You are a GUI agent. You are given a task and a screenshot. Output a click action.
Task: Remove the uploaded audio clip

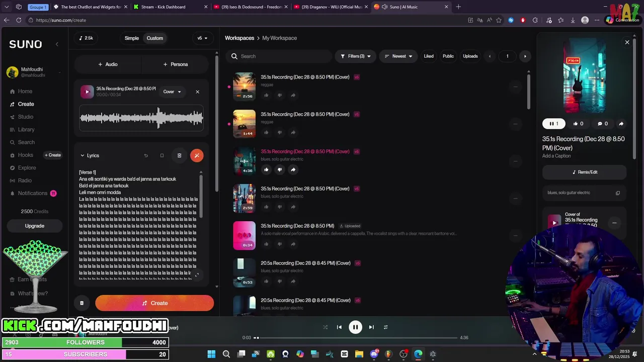tap(197, 92)
